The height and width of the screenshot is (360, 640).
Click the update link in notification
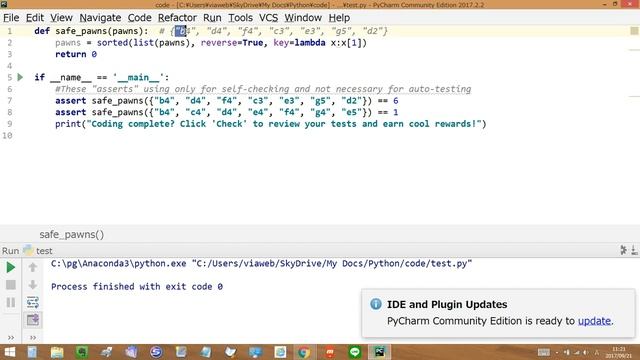click(x=594, y=321)
